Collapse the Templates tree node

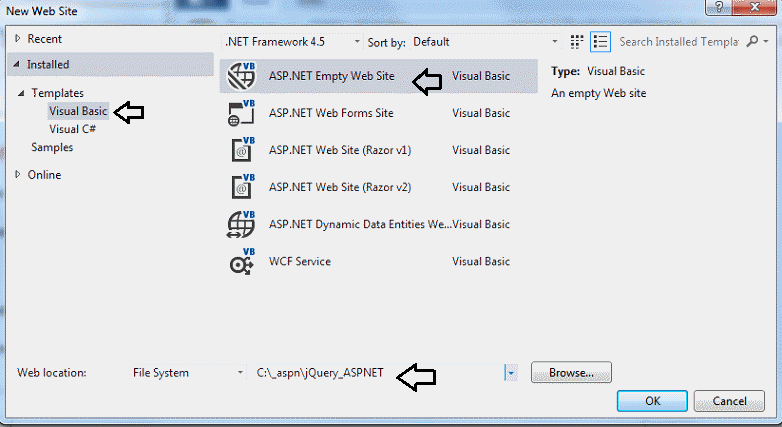coord(21,93)
